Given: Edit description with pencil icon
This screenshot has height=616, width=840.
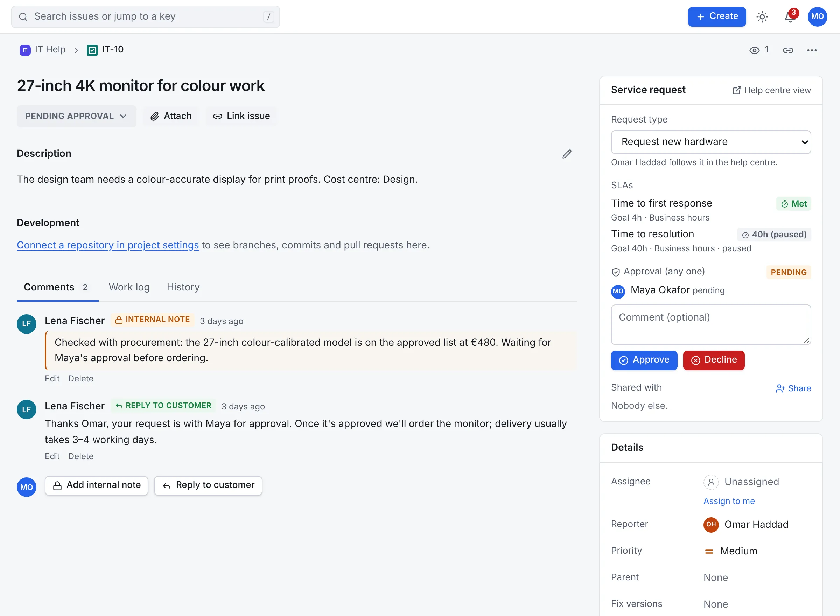Looking at the screenshot, I should 567,154.
